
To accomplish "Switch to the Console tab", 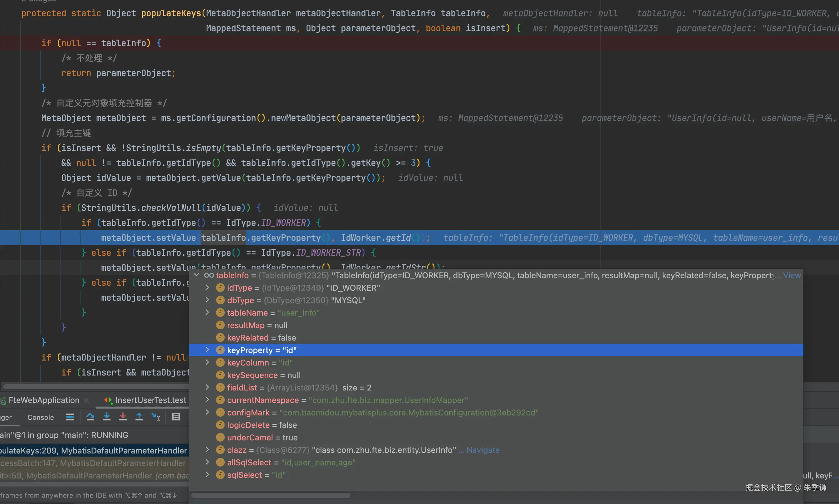I will (x=41, y=417).
